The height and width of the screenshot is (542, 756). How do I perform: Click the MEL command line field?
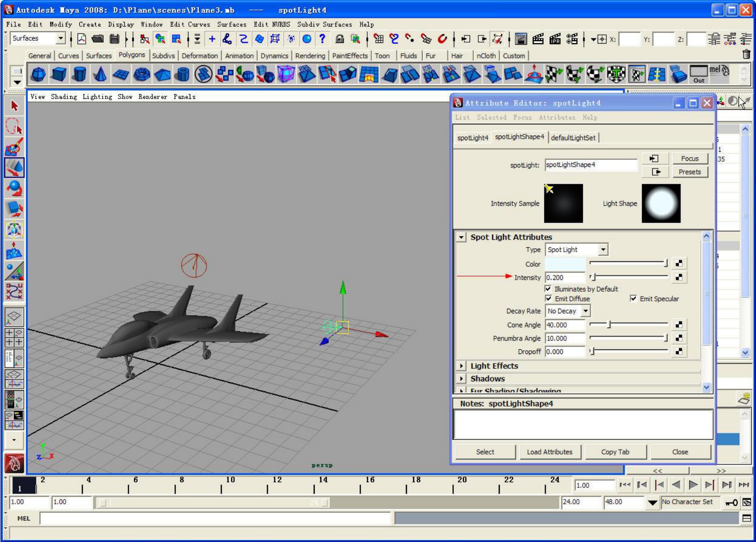215,518
